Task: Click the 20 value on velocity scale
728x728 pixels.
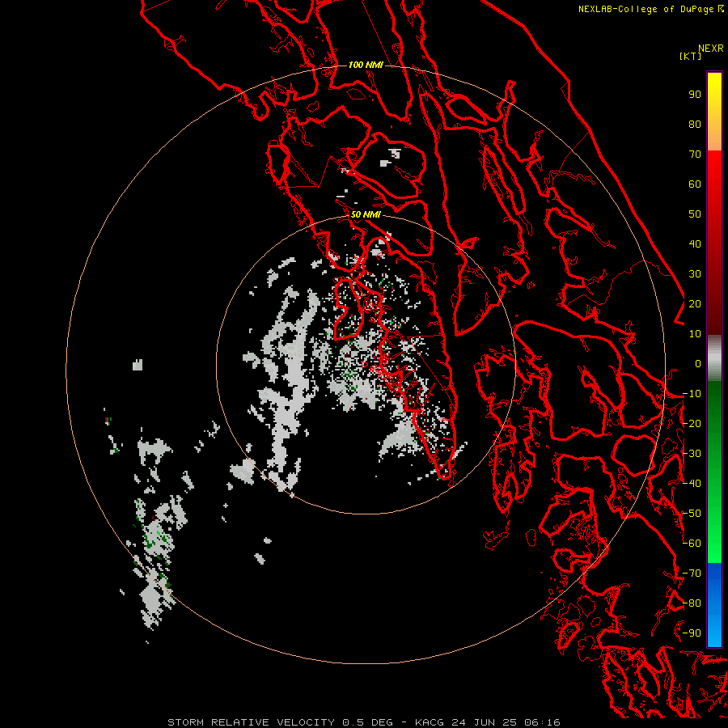Action: pos(695,303)
